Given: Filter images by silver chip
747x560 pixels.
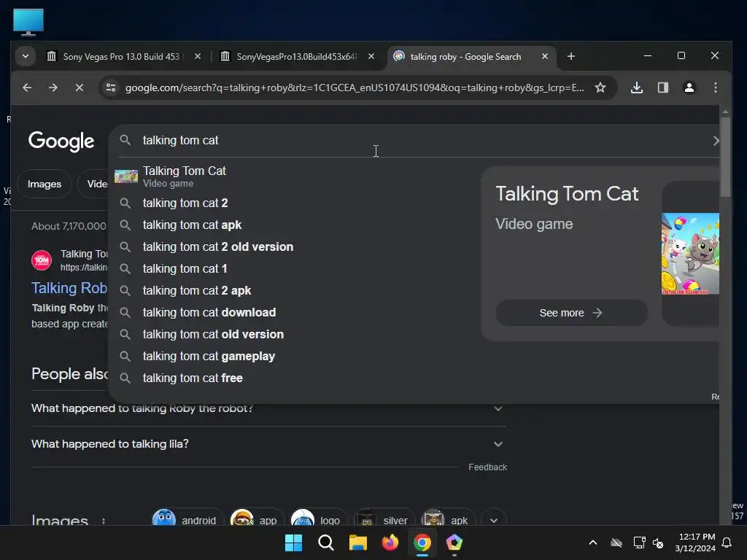Looking at the screenshot, I should tap(384, 518).
